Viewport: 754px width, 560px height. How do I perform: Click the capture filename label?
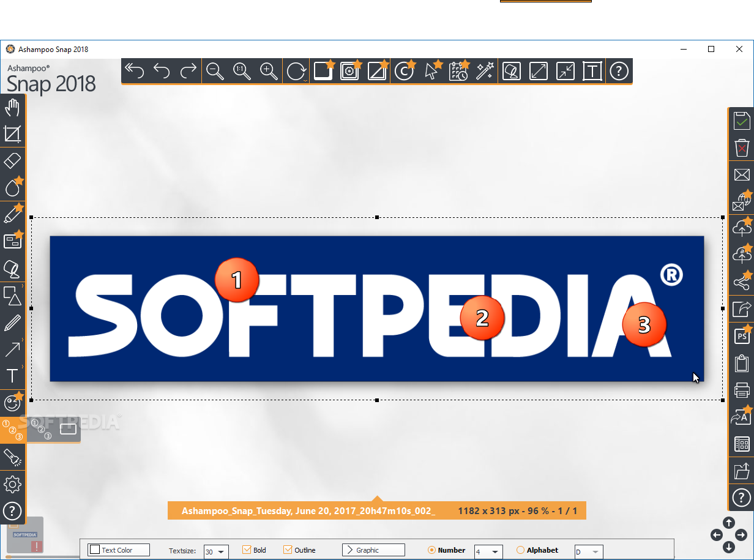pyautogui.click(x=308, y=511)
